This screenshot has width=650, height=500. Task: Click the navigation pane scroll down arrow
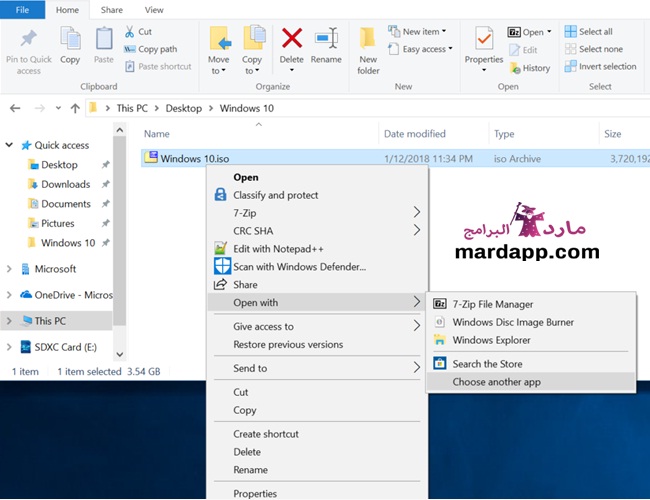[x=119, y=354]
